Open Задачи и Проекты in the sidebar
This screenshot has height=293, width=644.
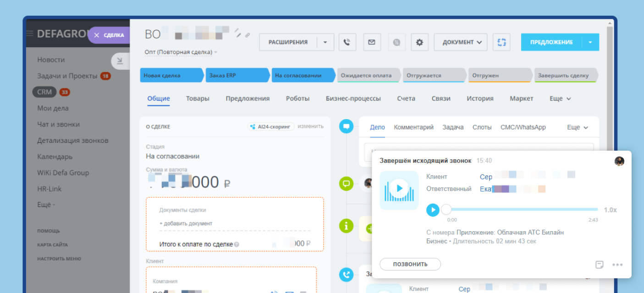pos(67,76)
